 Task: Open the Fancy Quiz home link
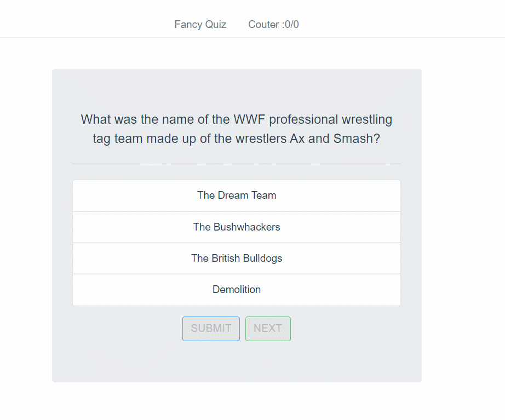(200, 25)
